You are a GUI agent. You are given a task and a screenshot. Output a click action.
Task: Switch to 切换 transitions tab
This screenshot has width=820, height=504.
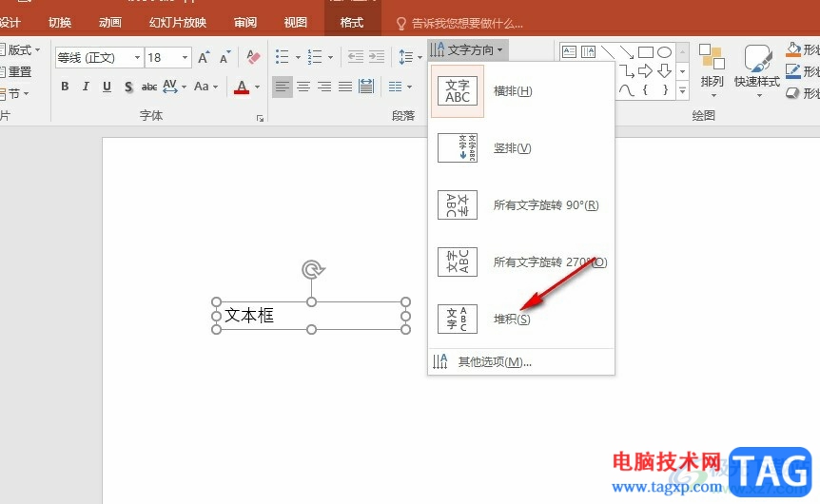click(x=60, y=23)
